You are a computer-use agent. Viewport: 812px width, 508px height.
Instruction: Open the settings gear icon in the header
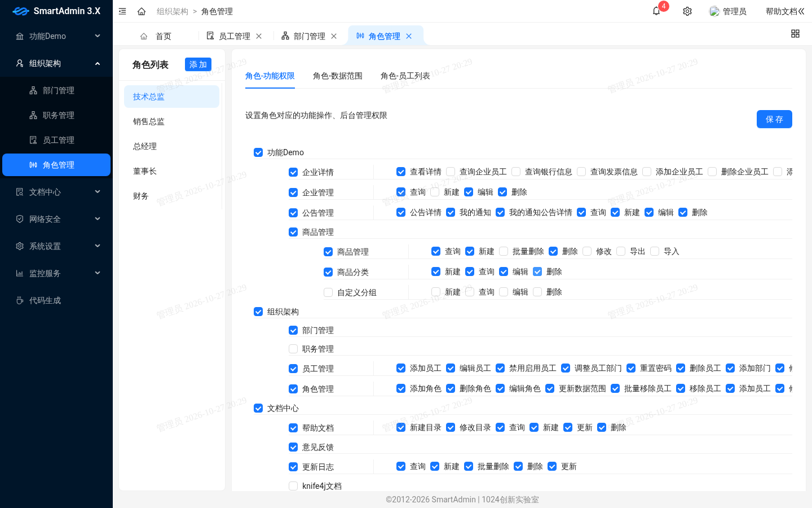tap(687, 11)
